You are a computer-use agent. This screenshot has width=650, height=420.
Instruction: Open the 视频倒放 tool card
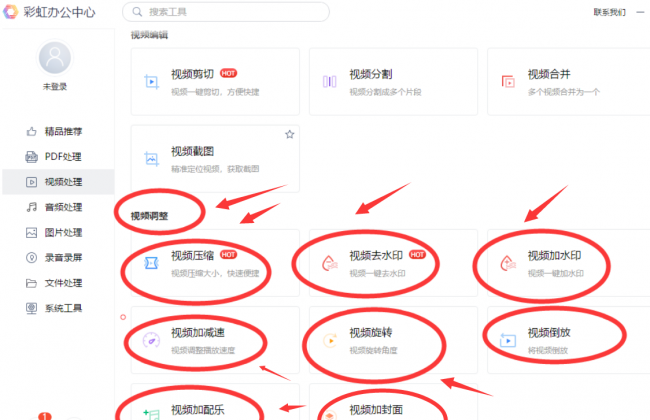coord(569,340)
